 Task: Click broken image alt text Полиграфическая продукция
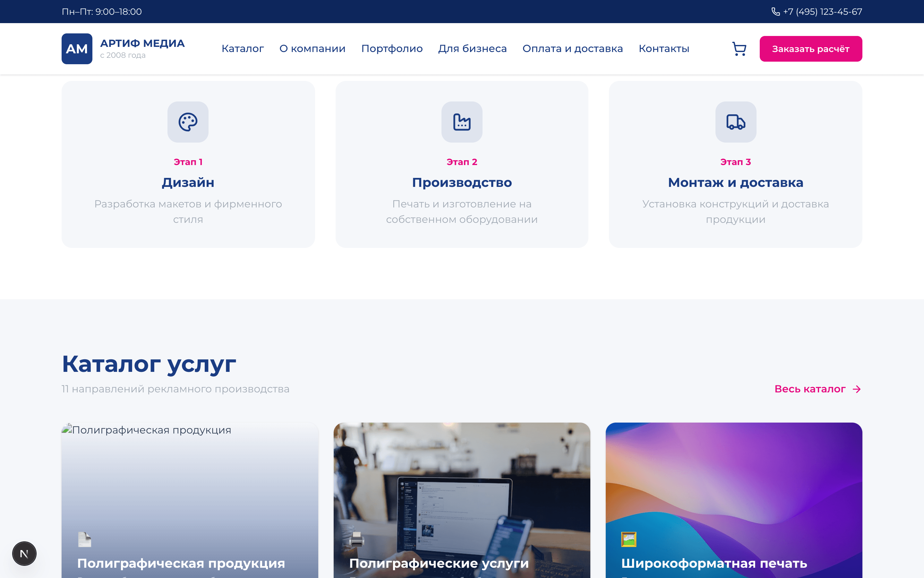coord(151,430)
